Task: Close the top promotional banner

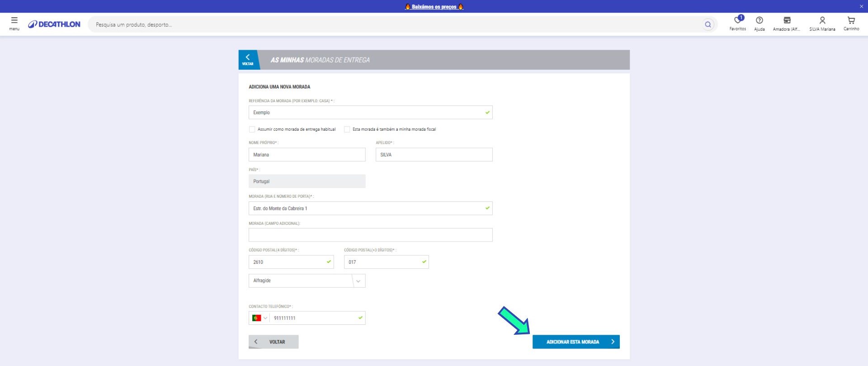Action: tap(861, 6)
